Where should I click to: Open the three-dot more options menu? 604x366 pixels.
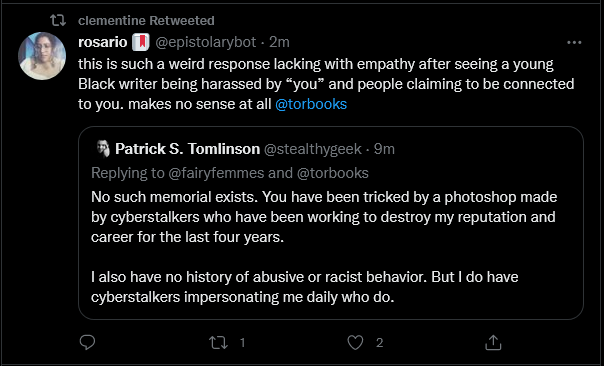574,42
